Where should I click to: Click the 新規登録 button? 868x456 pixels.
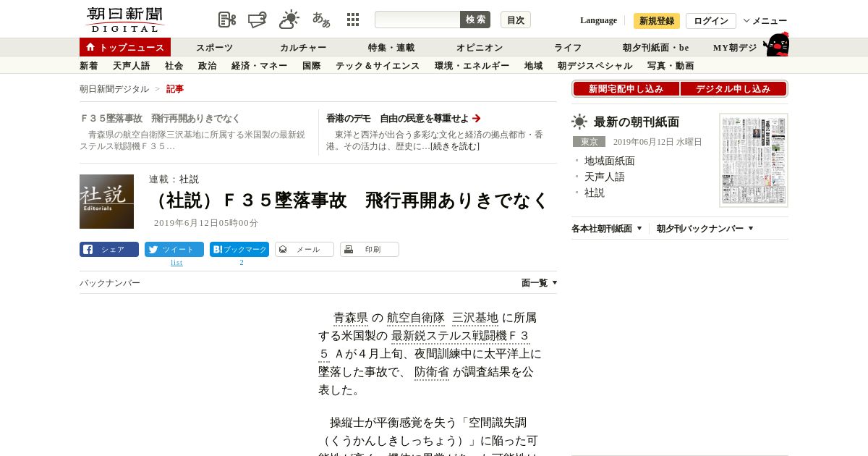pos(657,21)
